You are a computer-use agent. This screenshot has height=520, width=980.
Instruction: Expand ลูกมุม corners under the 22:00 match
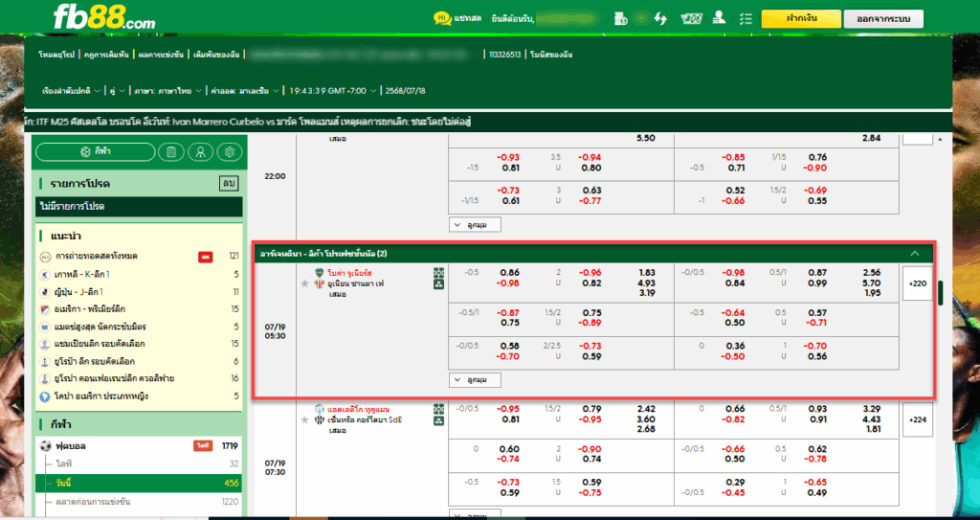[475, 225]
